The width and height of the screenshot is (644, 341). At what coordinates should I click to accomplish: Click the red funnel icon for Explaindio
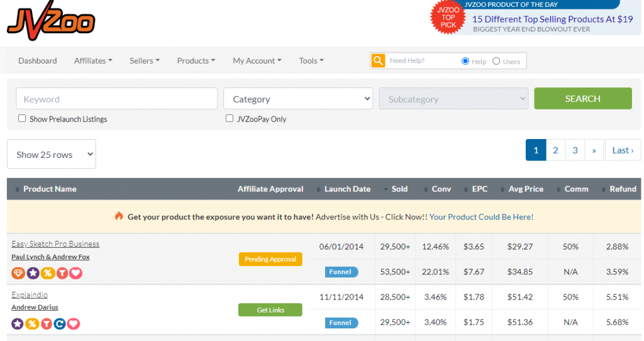pos(47,324)
